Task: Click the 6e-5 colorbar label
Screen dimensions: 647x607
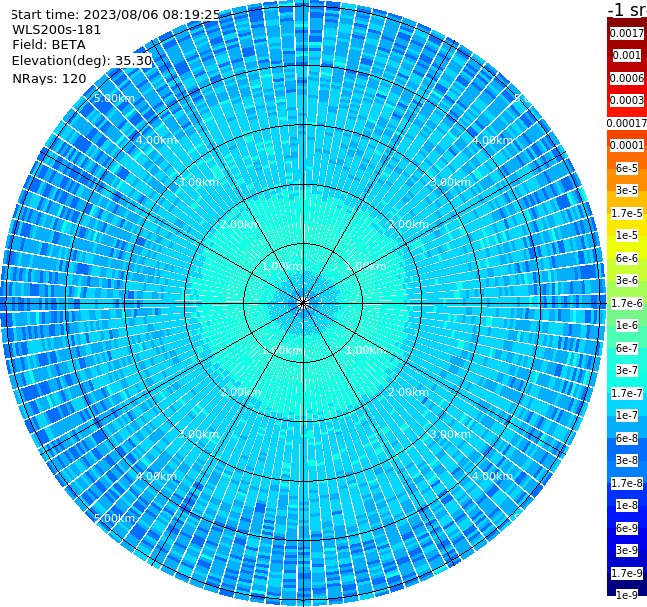Action: pos(627,168)
